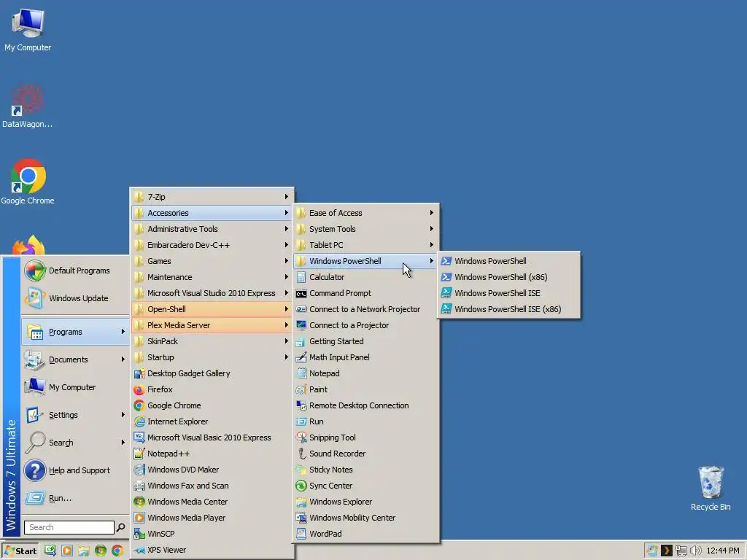Open Desktop Gadget Gallery
Screen dimensions: 747x560
212,373
